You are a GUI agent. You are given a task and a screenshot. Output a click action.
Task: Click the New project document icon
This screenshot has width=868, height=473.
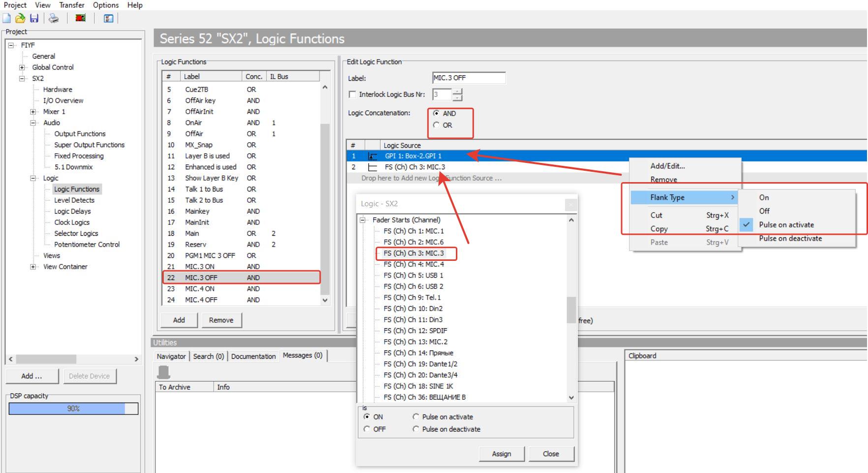pyautogui.click(x=7, y=18)
